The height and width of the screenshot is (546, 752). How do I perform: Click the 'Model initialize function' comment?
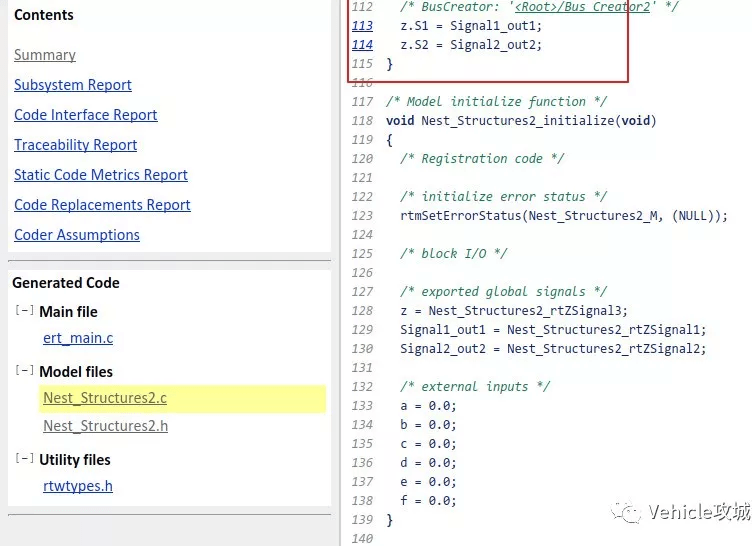pyautogui.click(x=496, y=101)
